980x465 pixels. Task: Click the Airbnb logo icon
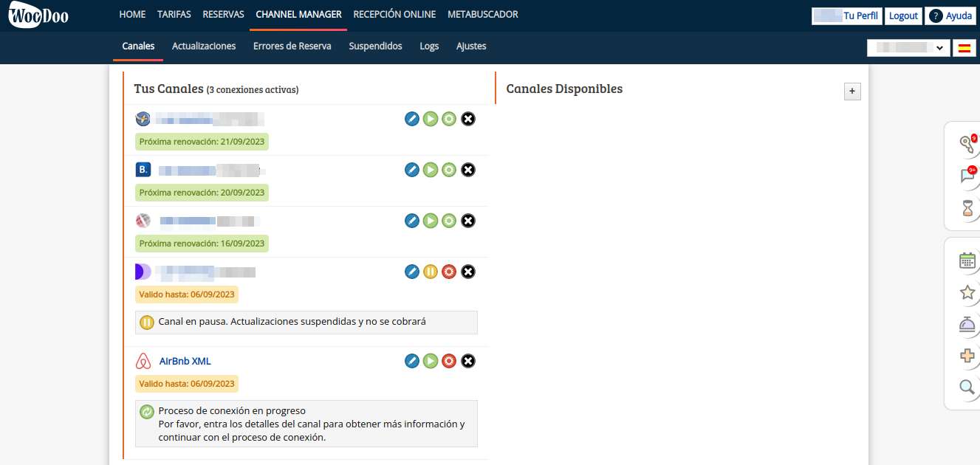point(143,362)
